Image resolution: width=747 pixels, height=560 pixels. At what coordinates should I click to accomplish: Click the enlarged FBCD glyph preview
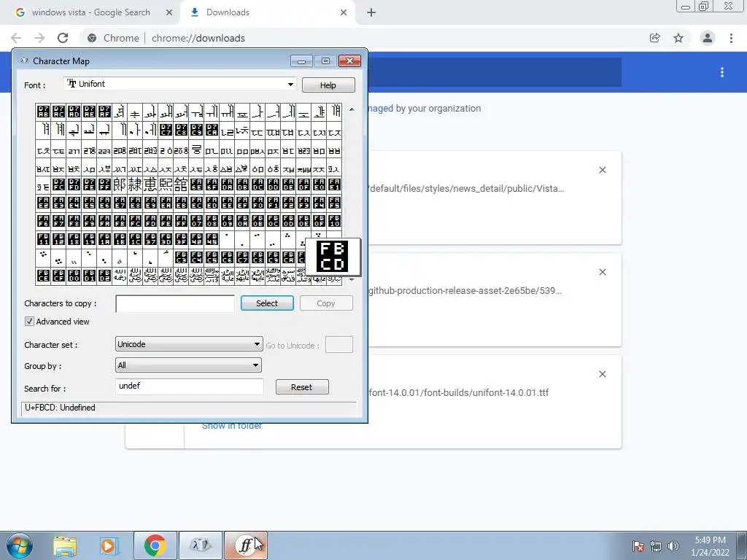point(333,257)
